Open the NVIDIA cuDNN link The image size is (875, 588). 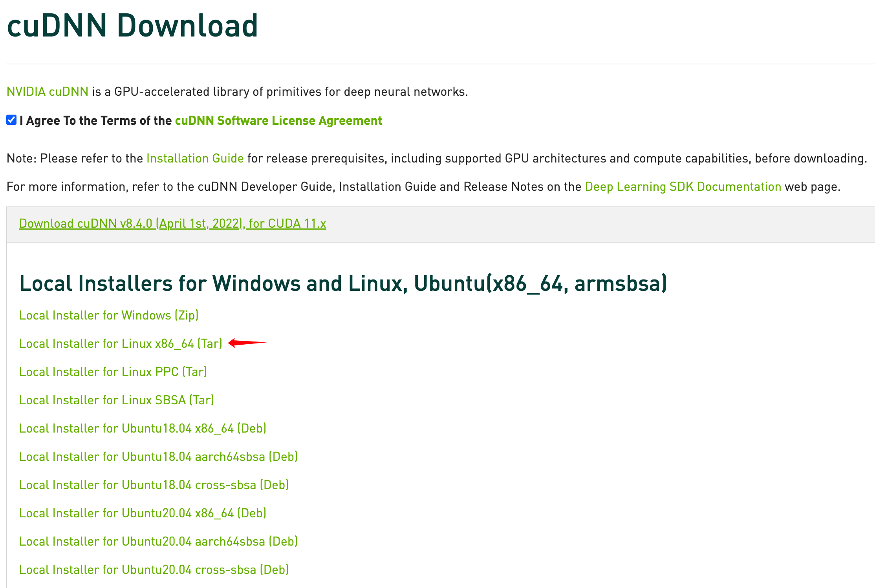coord(48,91)
